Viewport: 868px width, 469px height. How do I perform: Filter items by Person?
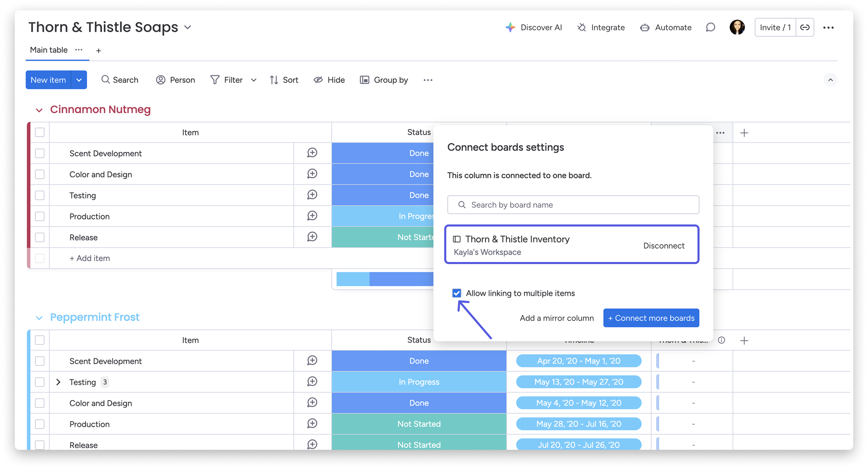175,80
